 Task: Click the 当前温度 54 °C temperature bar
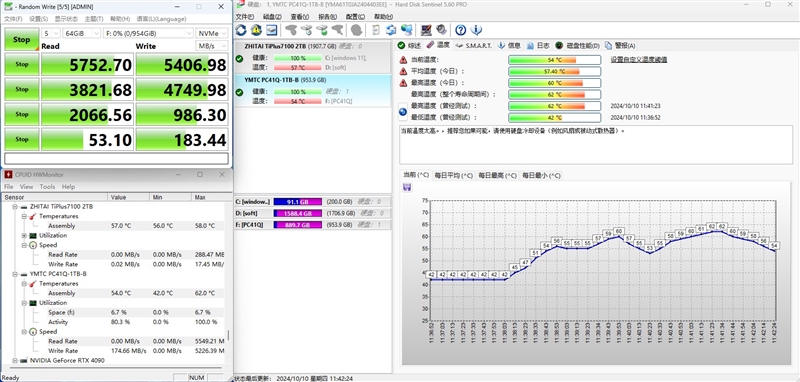point(555,60)
